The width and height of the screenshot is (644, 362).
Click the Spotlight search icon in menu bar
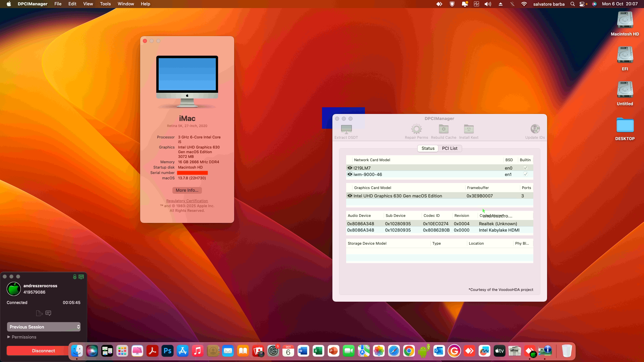point(573,4)
